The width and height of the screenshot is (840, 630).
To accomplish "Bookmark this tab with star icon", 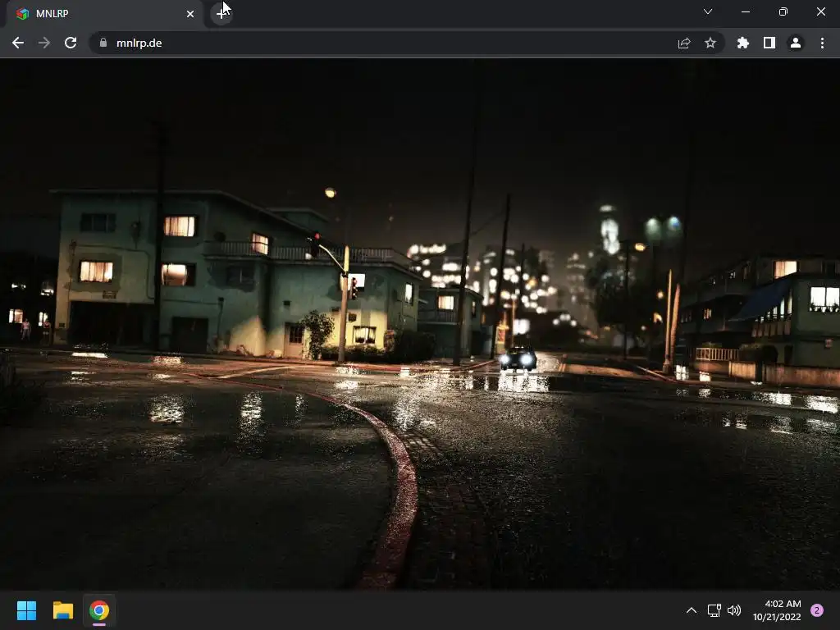I will click(710, 43).
